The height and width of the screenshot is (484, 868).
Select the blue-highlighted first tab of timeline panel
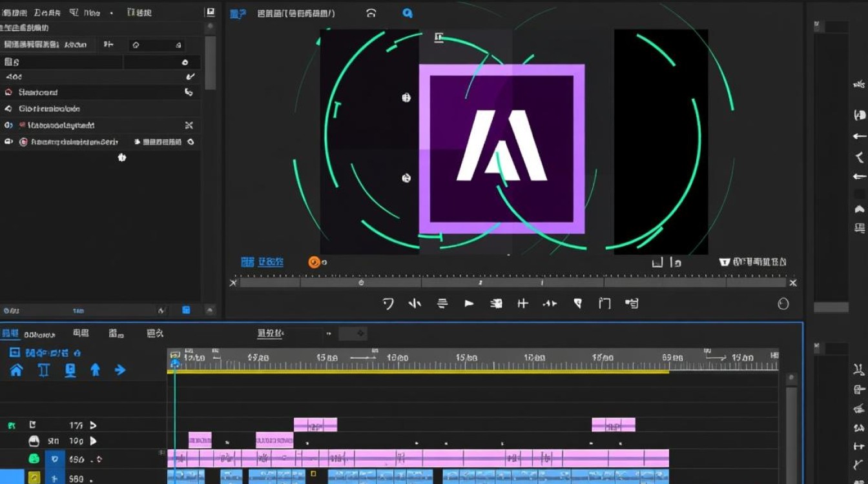[x=10, y=334]
